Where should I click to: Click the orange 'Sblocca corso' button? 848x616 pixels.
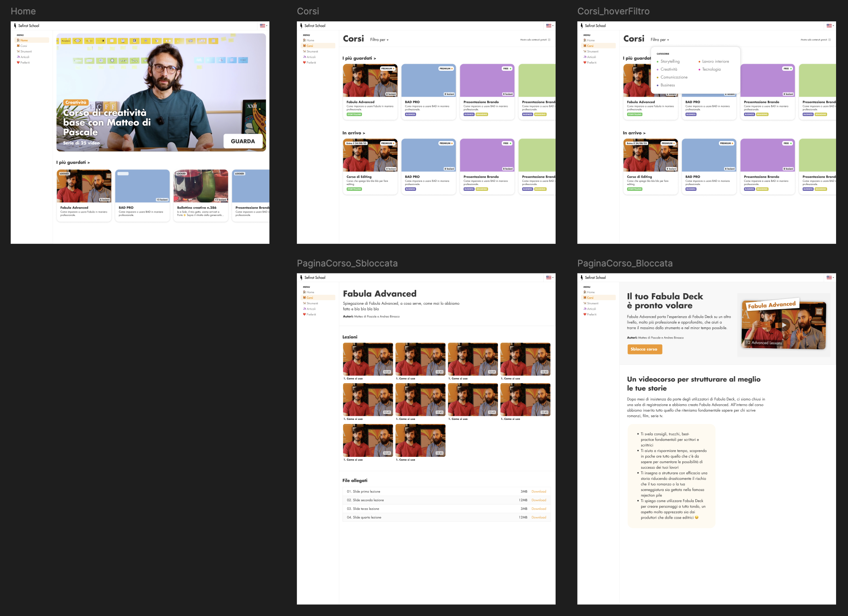point(644,349)
